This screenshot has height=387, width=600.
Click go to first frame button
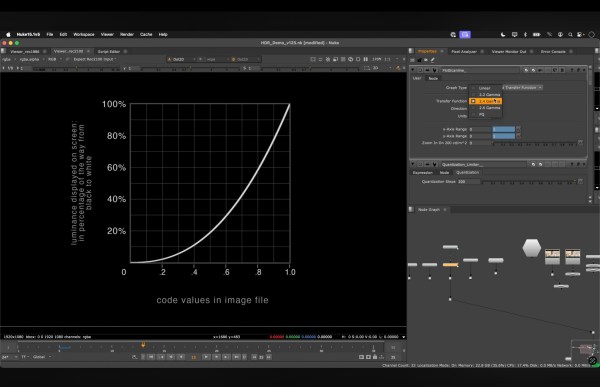151,357
